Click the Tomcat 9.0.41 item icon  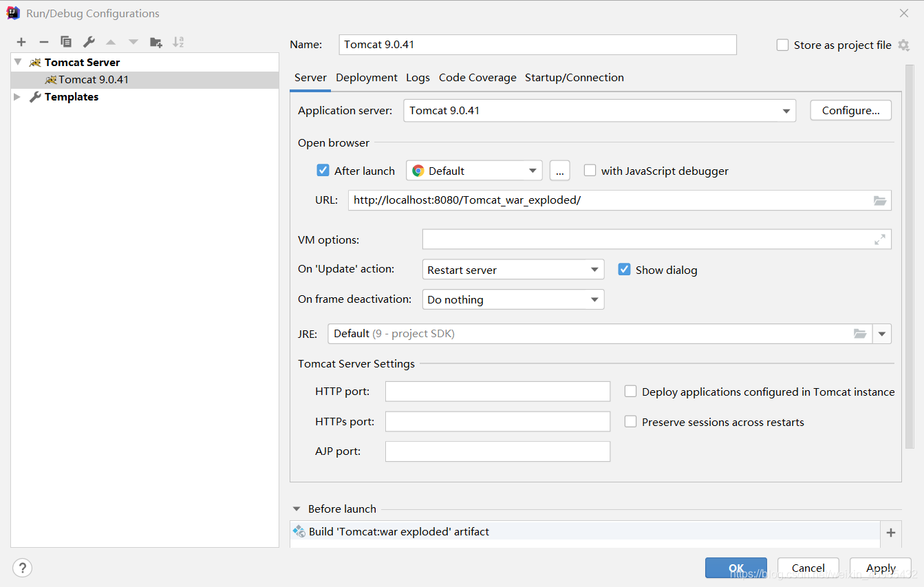(x=51, y=80)
